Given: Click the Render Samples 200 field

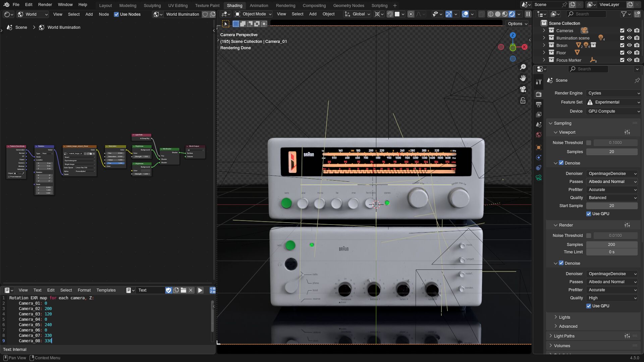Looking at the screenshot, I should (611, 245).
